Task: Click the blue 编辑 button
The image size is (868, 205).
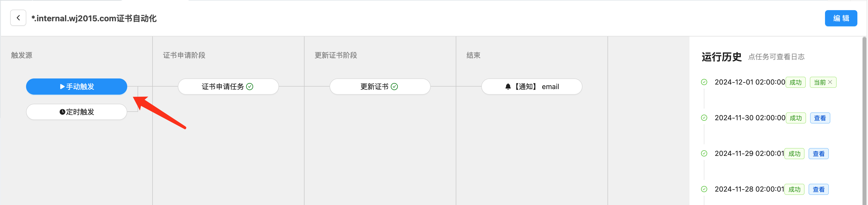Action: (841, 18)
